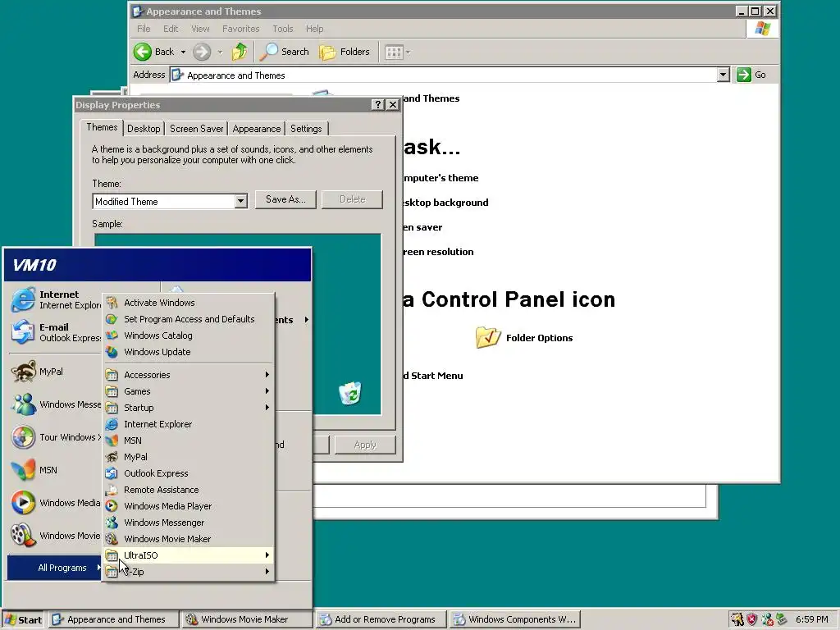Click the Recycle Bin in theme sample preview

349,393
